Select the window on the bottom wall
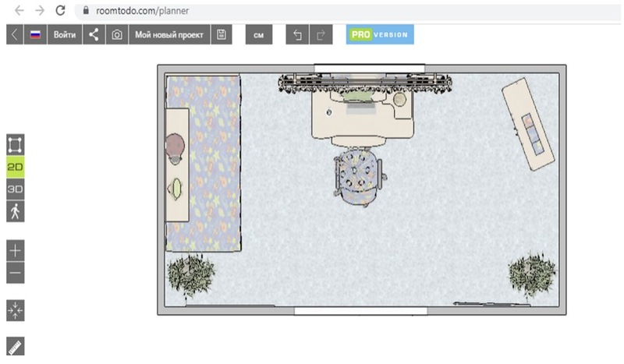The height and width of the screenshot is (364, 624). point(360,311)
